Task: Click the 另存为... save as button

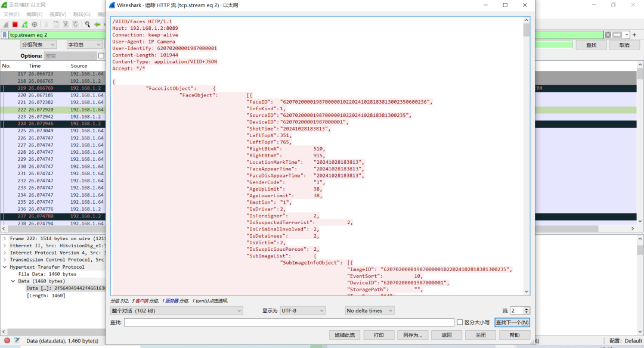Action: click(413, 335)
